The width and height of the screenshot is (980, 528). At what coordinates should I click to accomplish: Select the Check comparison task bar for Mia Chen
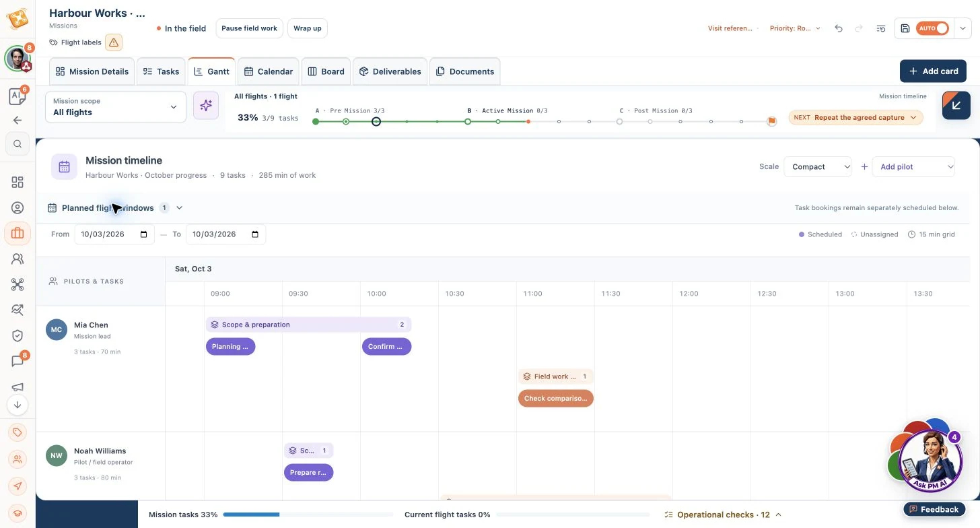point(556,398)
